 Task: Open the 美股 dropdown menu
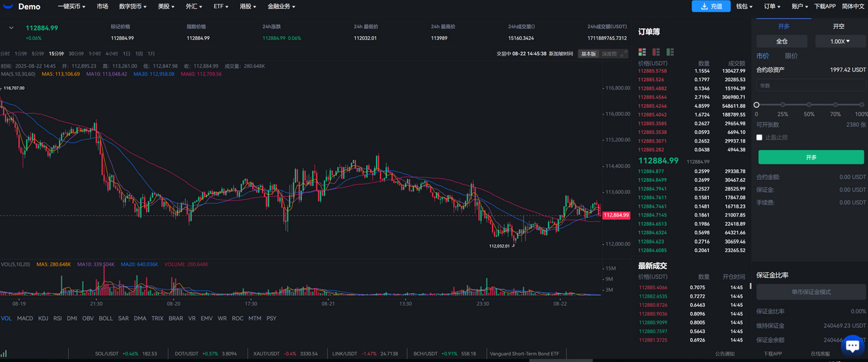tap(167, 6)
